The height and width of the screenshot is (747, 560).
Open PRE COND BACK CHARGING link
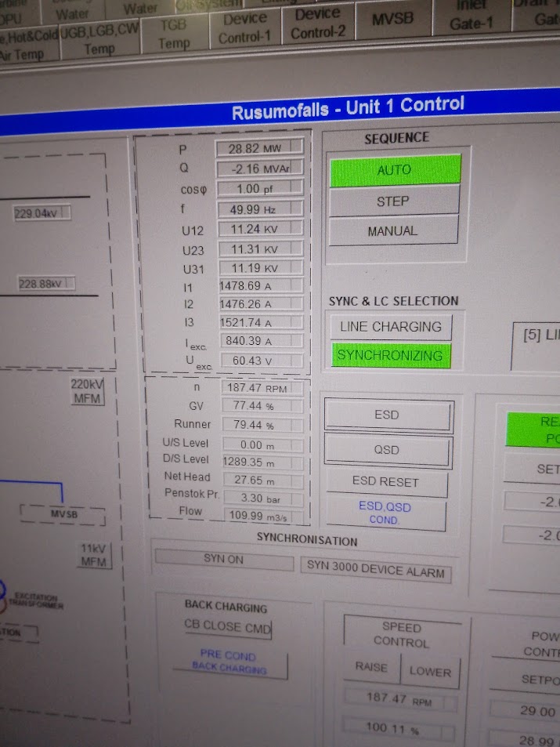(x=229, y=662)
